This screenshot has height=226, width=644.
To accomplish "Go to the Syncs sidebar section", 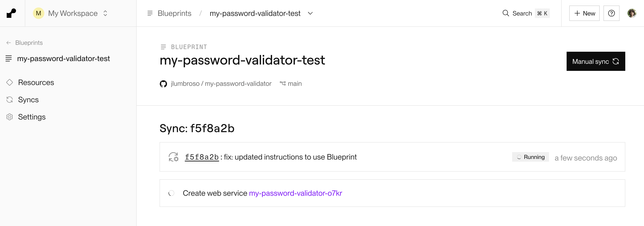I will click(x=28, y=100).
